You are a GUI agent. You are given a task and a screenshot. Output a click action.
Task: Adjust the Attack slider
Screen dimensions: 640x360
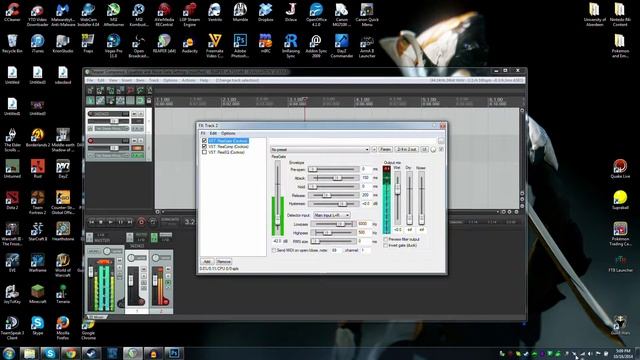[x=333, y=178]
